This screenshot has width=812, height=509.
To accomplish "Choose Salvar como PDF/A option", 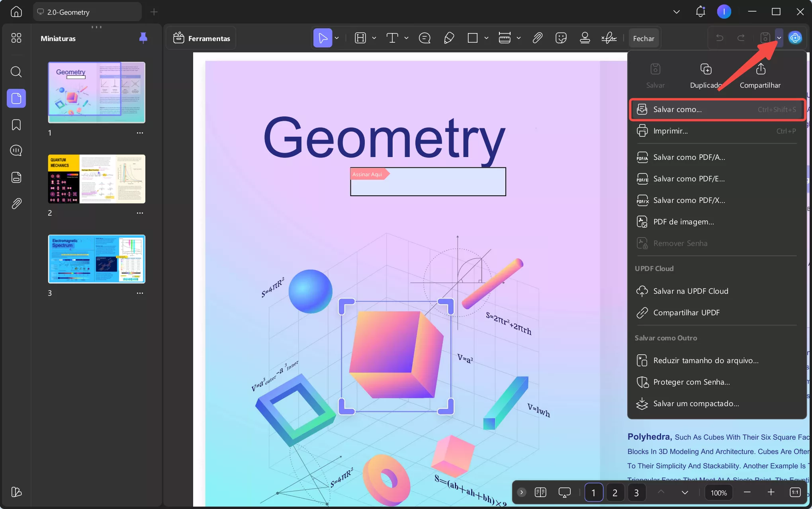I will pos(689,157).
